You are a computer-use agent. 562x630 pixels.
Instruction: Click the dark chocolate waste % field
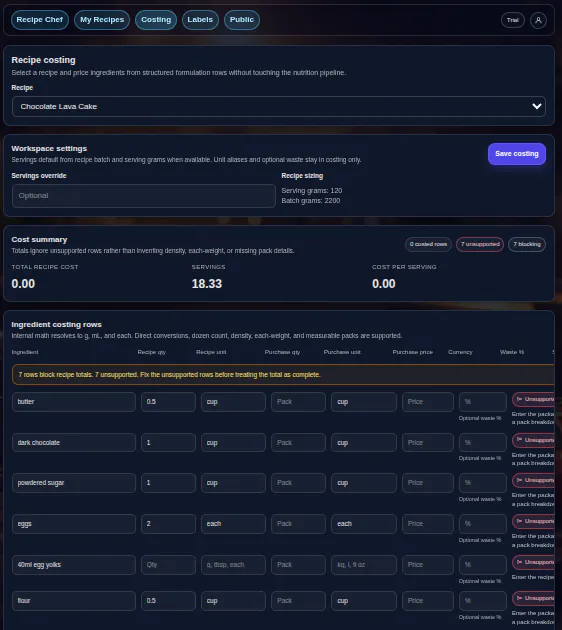[482, 442]
